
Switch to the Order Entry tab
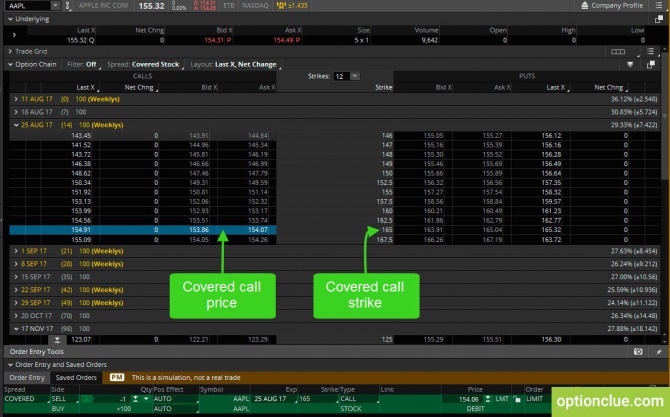click(27, 378)
